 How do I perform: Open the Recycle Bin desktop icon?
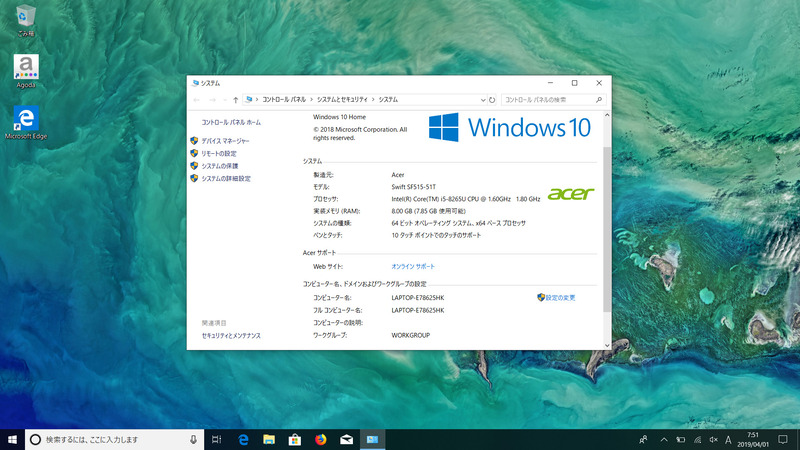click(x=26, y=20)
